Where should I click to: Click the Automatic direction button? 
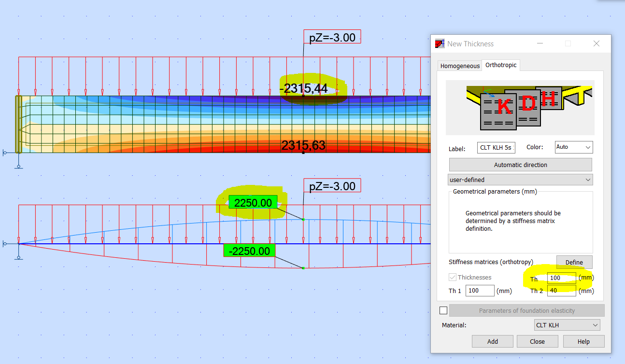tap(520, 165)
